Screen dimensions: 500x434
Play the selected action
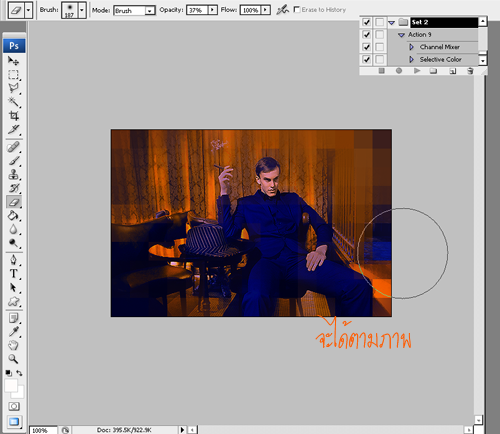coord(417,71)
